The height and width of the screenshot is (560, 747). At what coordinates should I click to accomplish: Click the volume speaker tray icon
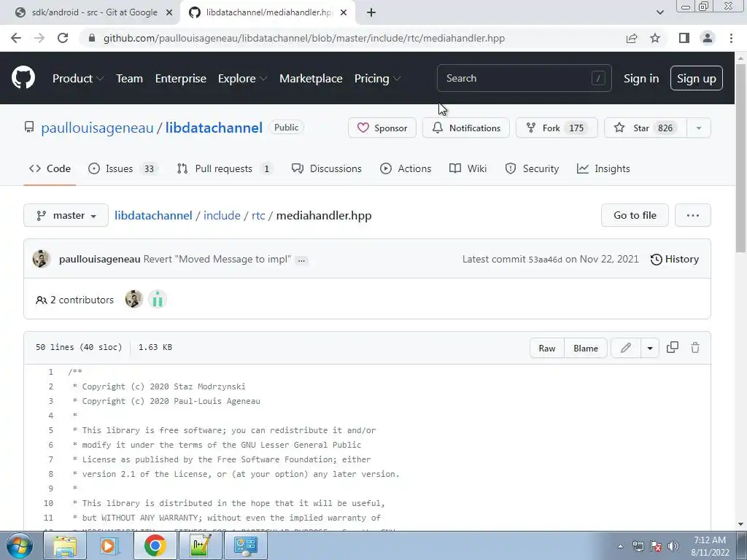(x=673, y=546)
